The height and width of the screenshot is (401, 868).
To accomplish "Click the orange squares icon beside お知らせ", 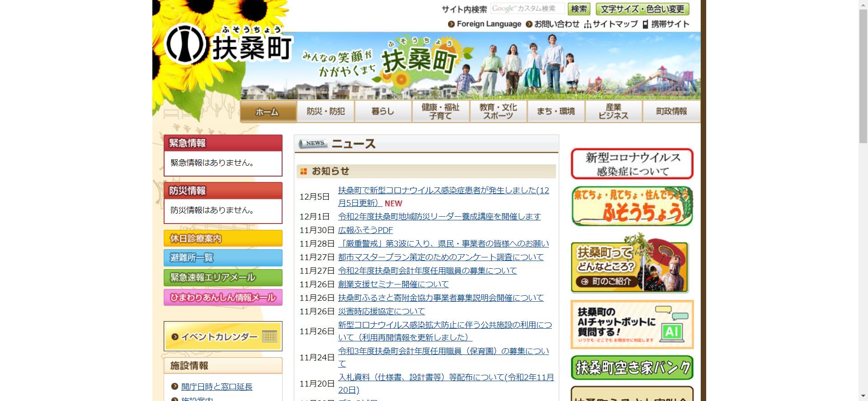I will point(303,171).
